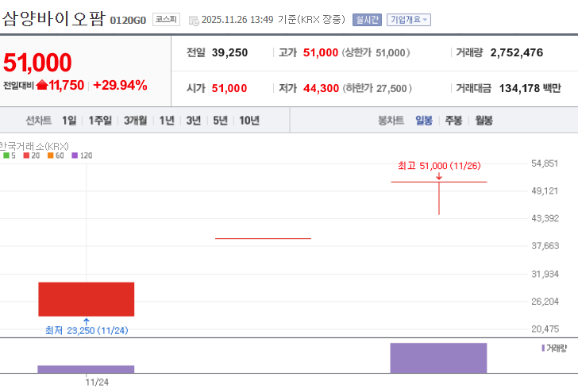Click the middle day flat candle line
Screen dimensions: 578x392
click(x=264, y=238)
